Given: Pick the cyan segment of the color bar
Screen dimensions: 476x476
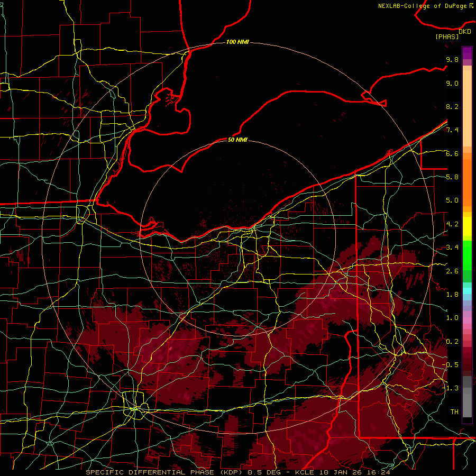Looking at the screenshot, I should 467,291.
